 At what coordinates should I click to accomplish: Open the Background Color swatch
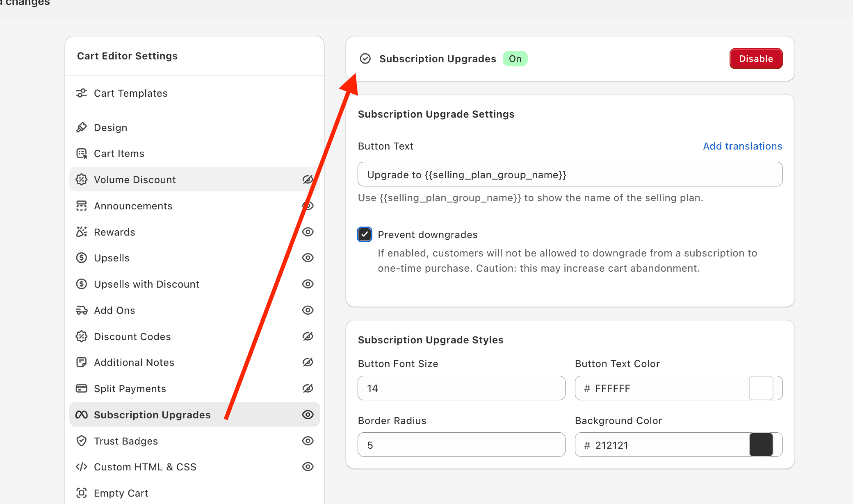(x=761, y=445)
